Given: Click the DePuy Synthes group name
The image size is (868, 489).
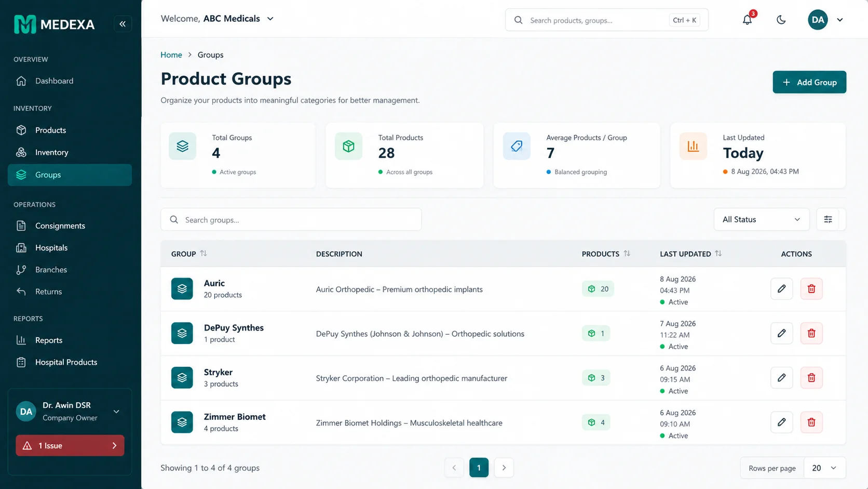Looking at the screenshot, I should point(234,327).
